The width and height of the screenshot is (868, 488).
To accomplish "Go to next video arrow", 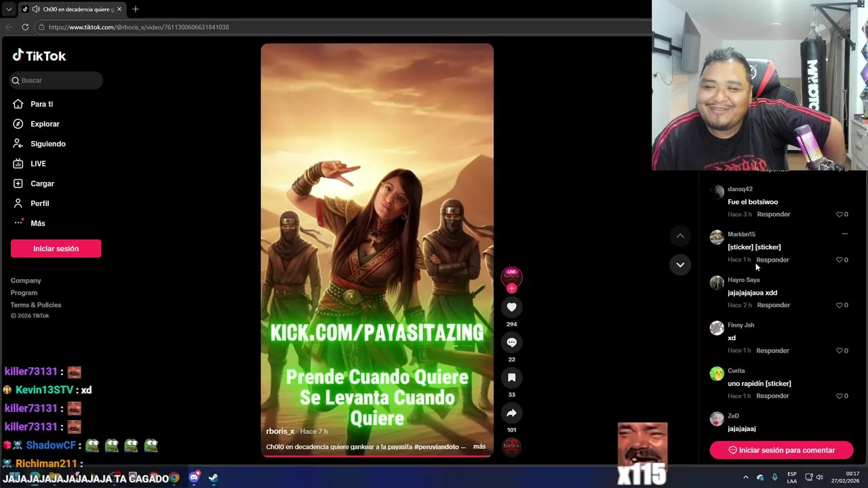I will pos(680,265).
